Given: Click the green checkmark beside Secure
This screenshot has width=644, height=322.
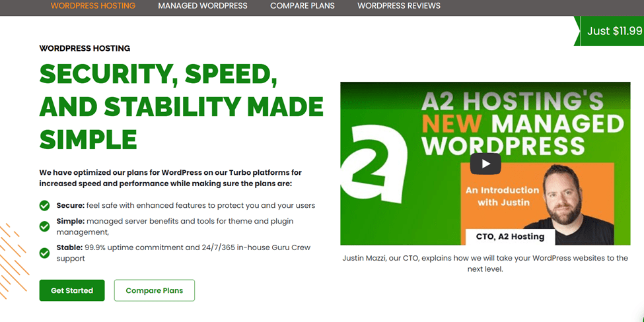Looking at the screenshot, I should tap(44, 206).
